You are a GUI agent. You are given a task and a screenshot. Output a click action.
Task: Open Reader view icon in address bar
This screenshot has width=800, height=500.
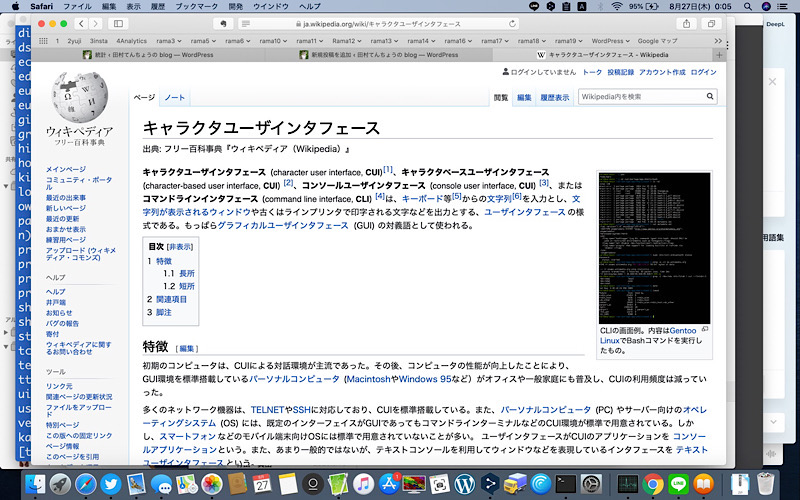pos(245,24)
